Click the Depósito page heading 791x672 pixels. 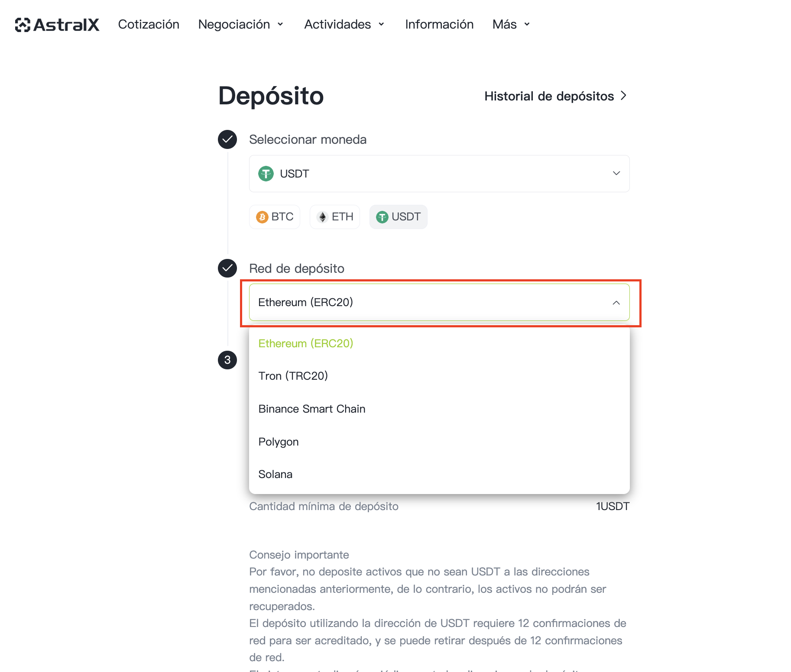tap(271, 96)
